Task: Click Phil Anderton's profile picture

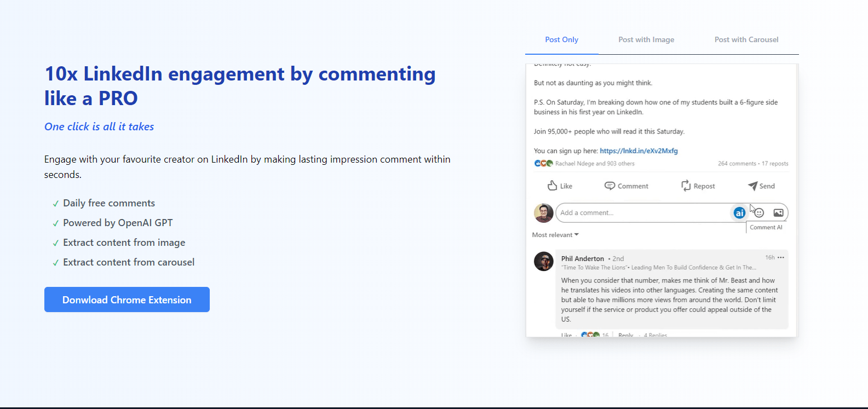Action: (x=544, y=261)
